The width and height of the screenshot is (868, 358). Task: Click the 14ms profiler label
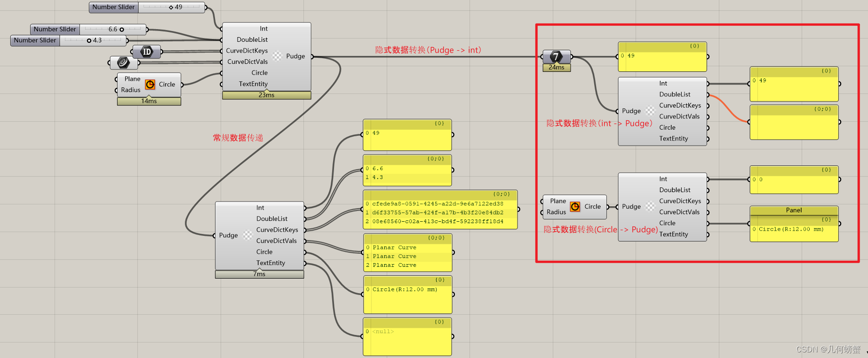tap(149, 101)
